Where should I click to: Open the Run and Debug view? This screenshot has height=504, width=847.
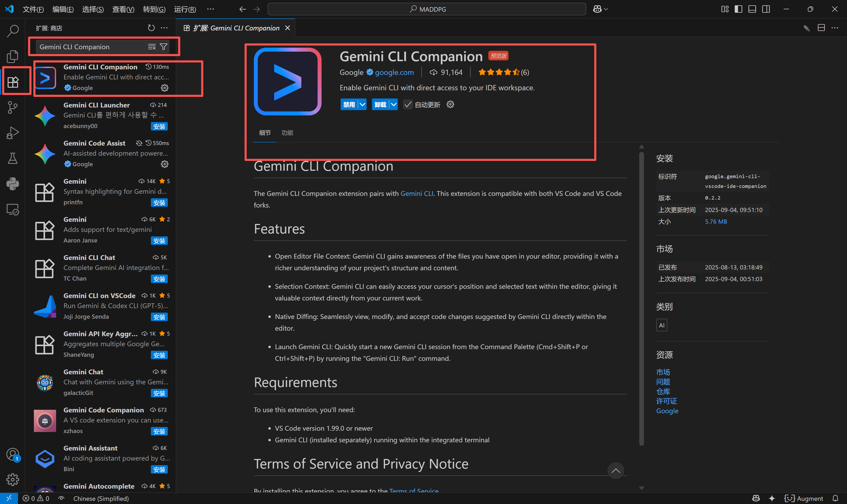click(12, 132)
